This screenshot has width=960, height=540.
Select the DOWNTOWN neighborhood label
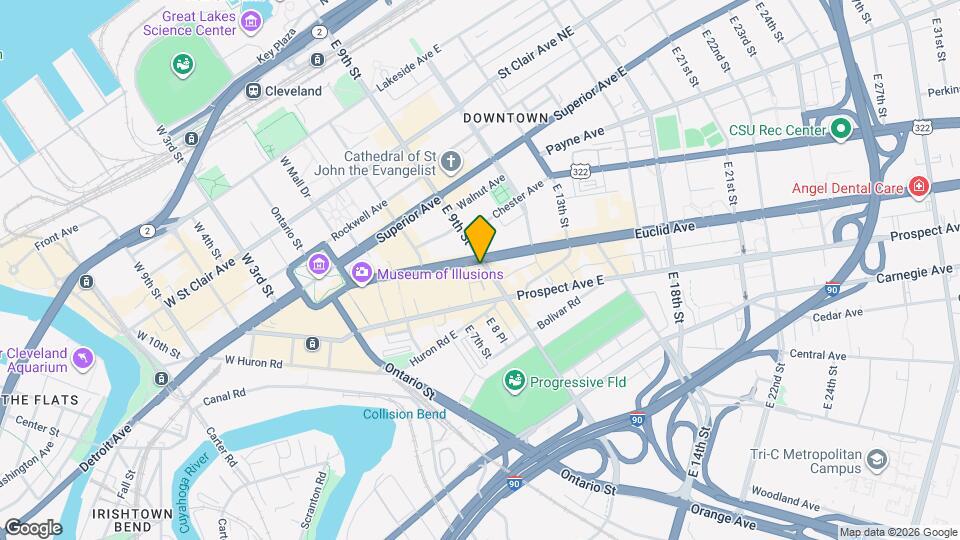pos(506,118)
